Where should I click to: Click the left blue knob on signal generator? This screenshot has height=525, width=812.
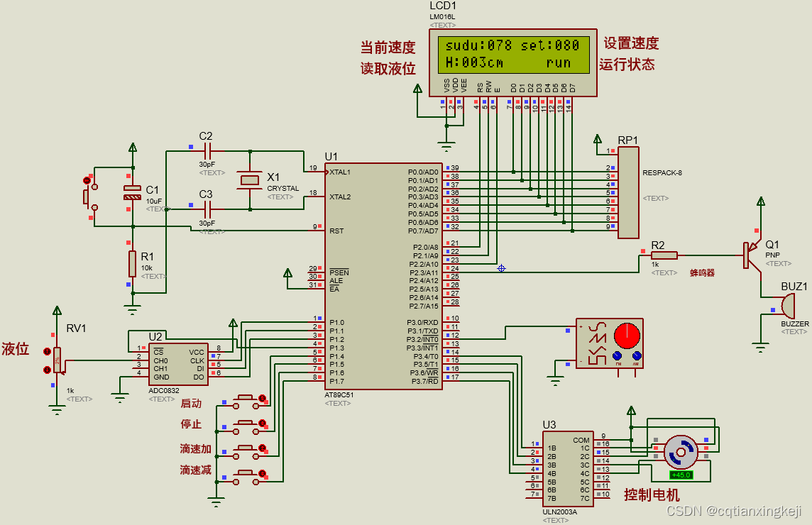pyautogui.click(x=618, y=355)
